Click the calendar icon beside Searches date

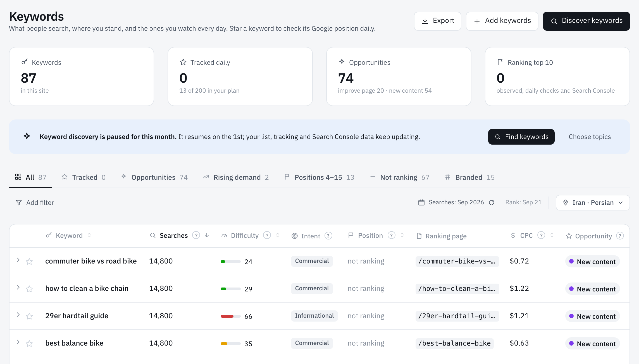pyautogui.click(x=421, y=202)
